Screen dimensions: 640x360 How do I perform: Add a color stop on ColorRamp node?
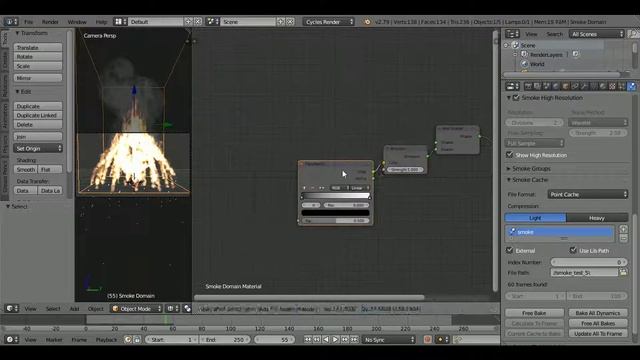tap(304, 188)
